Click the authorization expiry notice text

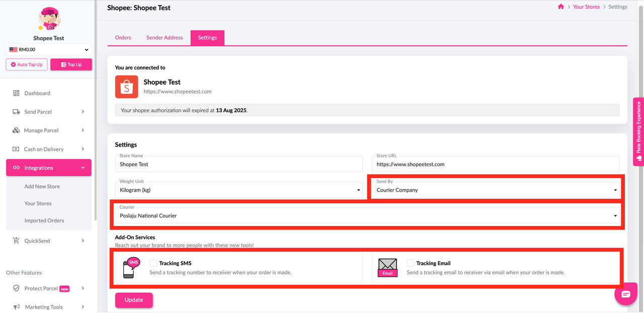point(184,110)
